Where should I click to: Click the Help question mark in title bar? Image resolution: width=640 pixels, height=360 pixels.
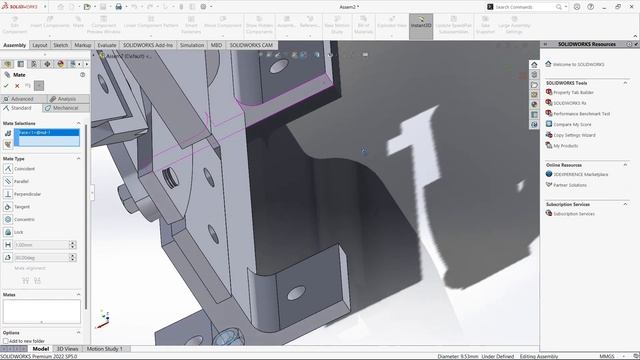click(x=591, y=7)
